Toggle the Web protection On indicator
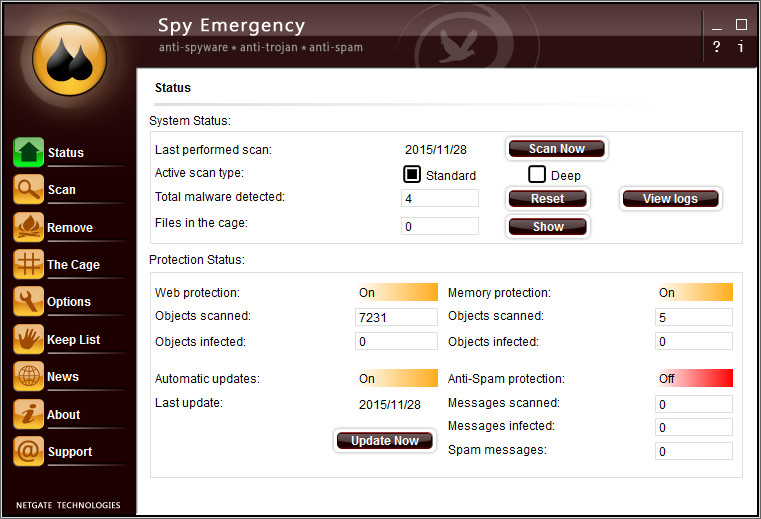The image size is (761, 519). [x=397, y=293]
